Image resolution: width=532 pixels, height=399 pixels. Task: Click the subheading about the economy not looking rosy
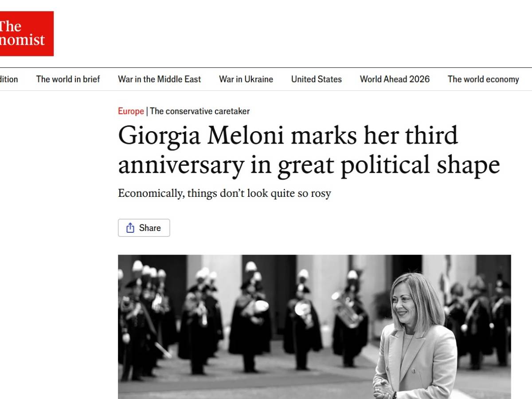click(224, 193)
